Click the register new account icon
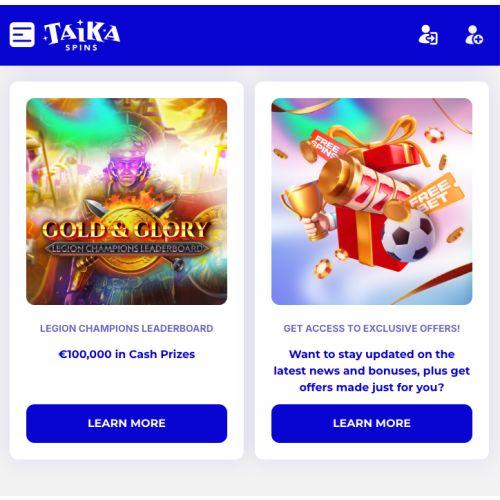500x500 pixels. click(x=474, y=35)
